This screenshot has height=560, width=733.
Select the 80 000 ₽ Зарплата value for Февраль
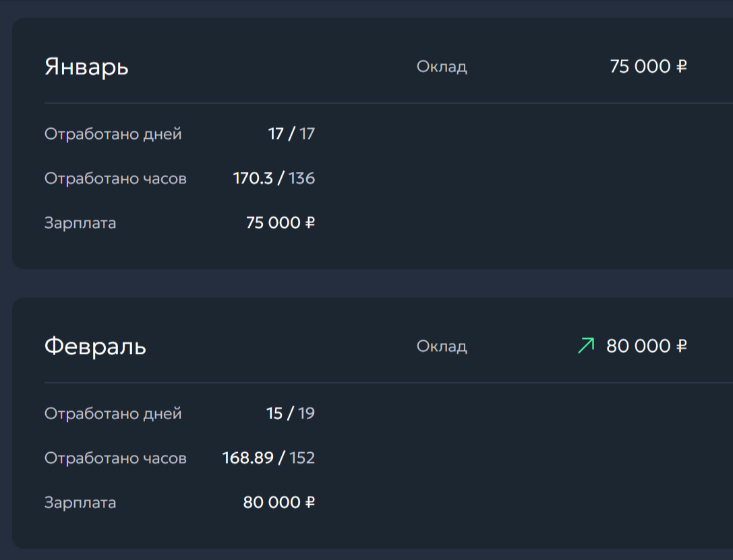(279, 503)
